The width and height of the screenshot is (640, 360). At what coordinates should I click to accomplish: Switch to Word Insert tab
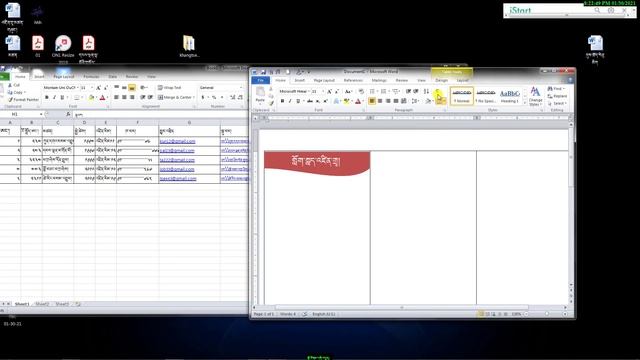[x=300, y=80]
